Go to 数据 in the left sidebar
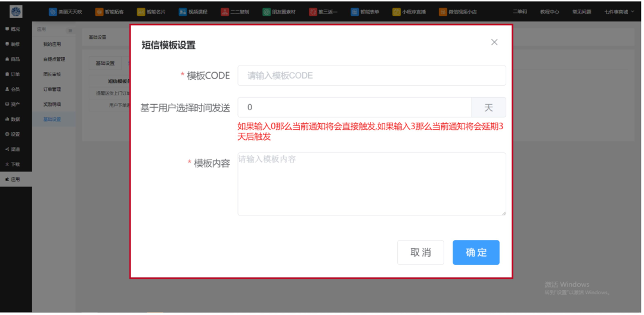The height and width of the screenshot is (315, 644). (x=13, y=119)
